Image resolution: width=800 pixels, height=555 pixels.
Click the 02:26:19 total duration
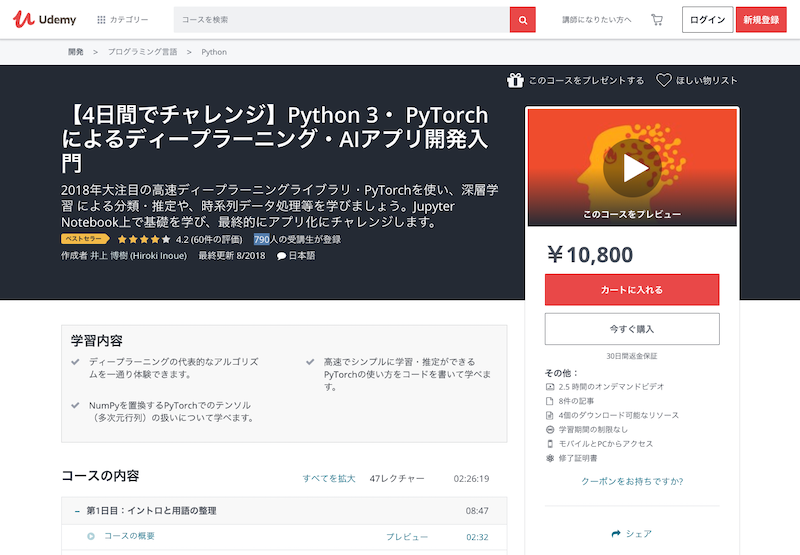click(471, 478)
